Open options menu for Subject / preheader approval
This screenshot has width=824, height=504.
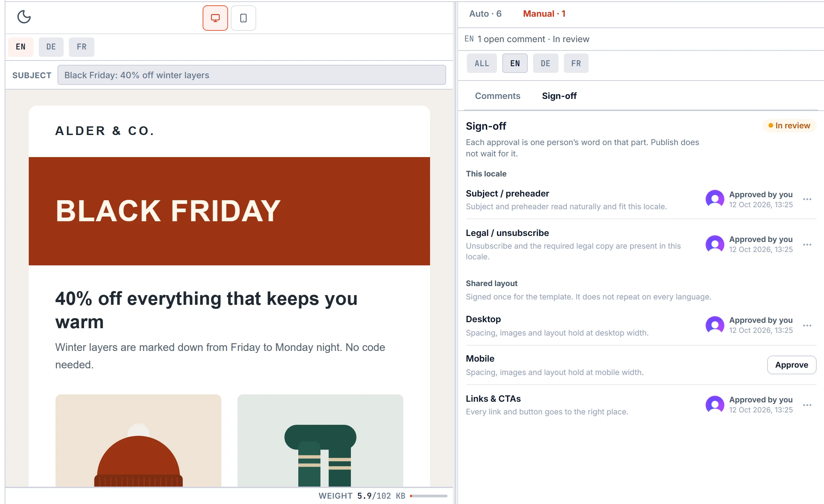pos(807,200)
